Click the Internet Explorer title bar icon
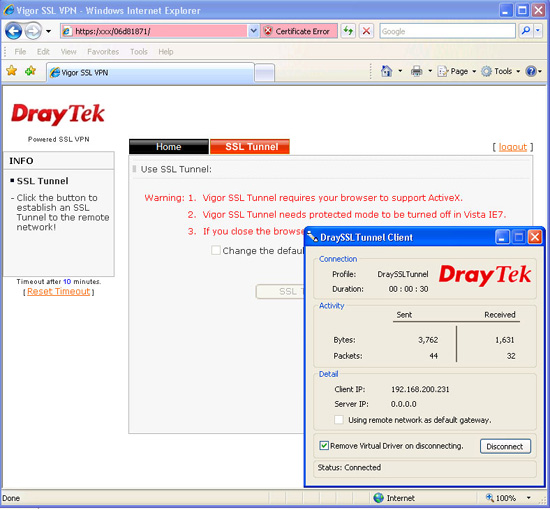This screenshot has width=550, height=510. [8, 10]
